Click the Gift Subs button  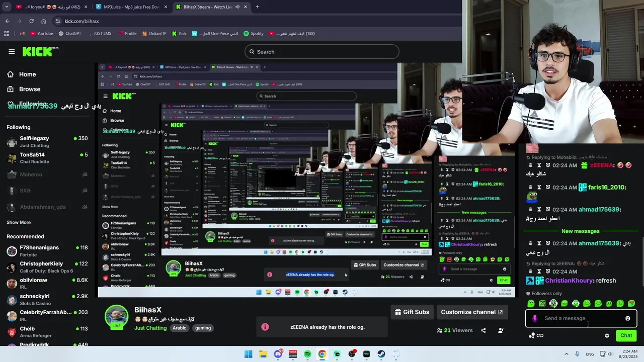(412, 312)
